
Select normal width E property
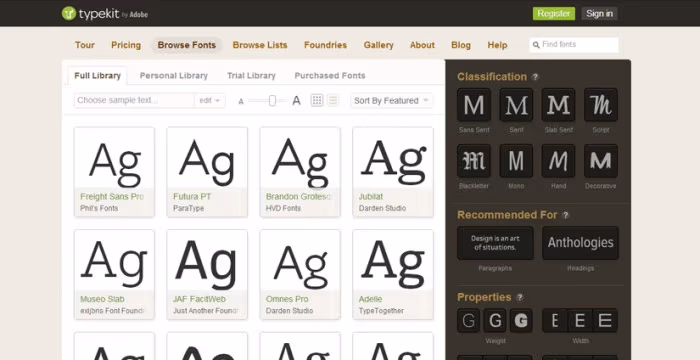pos(580,321)
